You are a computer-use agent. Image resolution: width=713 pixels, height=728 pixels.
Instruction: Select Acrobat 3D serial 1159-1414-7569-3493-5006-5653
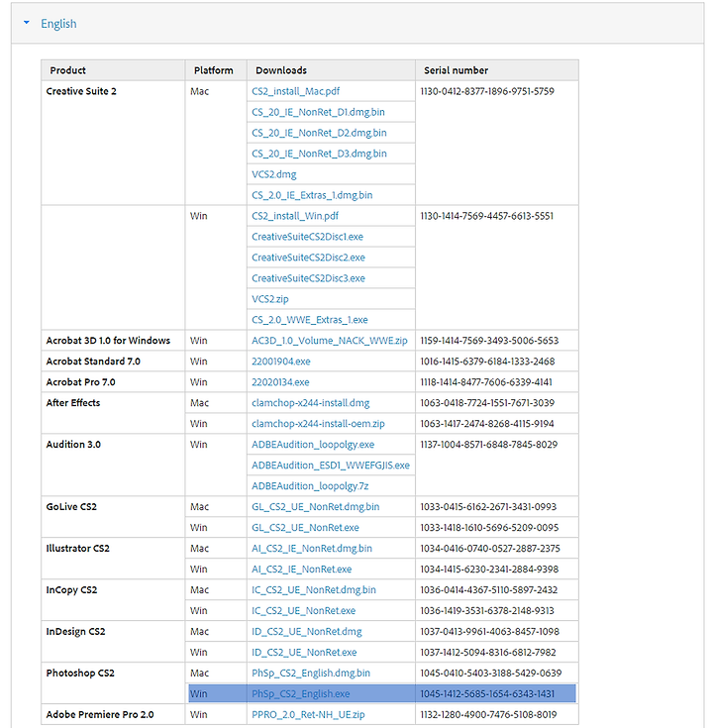pyautogui.click(x=489, y=341)
